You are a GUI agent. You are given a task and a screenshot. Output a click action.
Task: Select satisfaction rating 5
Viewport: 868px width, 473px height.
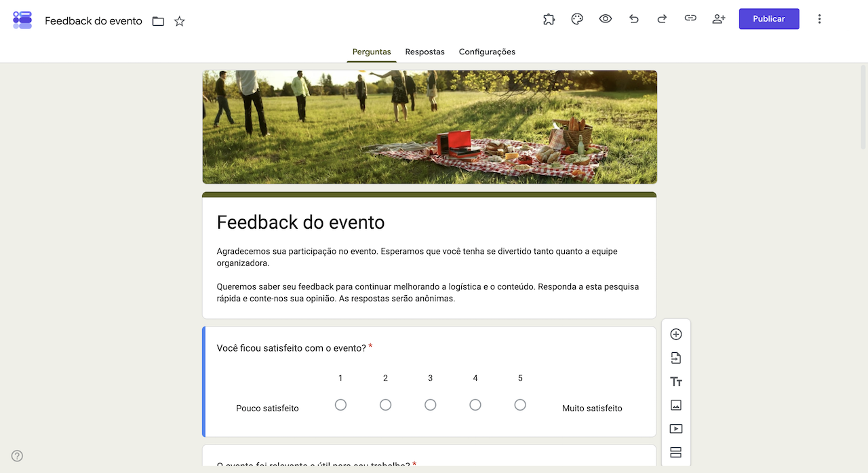(x=520, y=404)
